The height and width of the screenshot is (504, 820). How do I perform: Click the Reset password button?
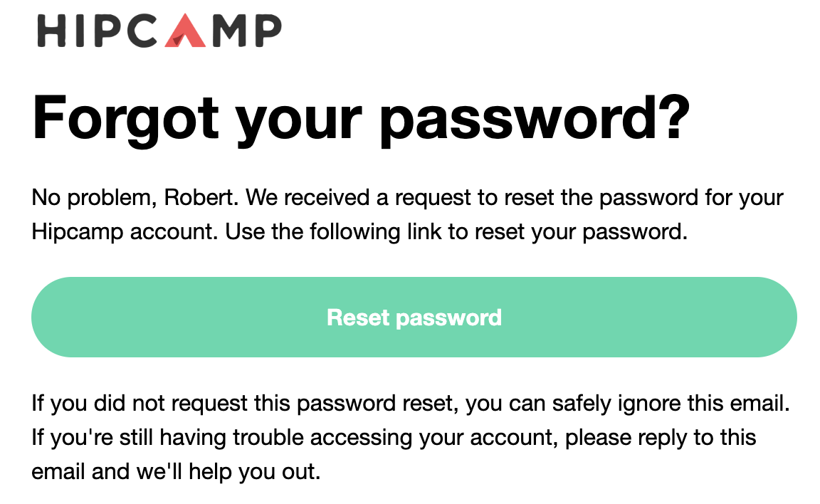click(414, 317)
